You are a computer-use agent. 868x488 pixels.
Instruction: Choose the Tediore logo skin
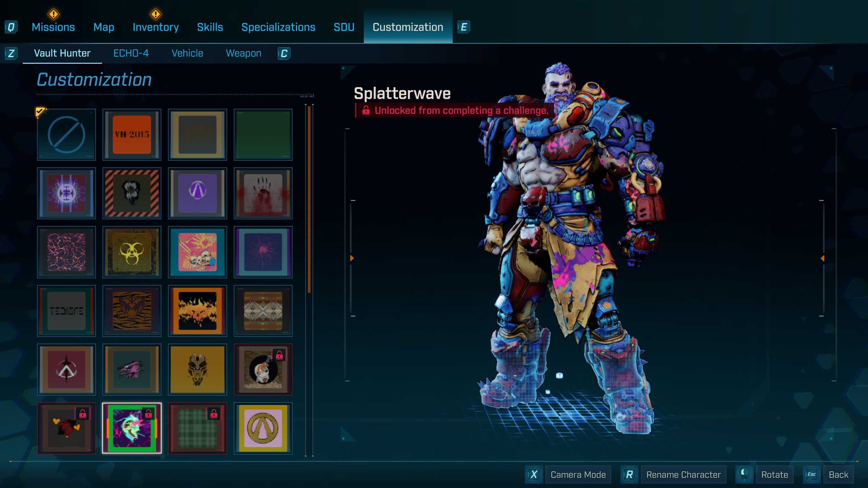(66, 311)
